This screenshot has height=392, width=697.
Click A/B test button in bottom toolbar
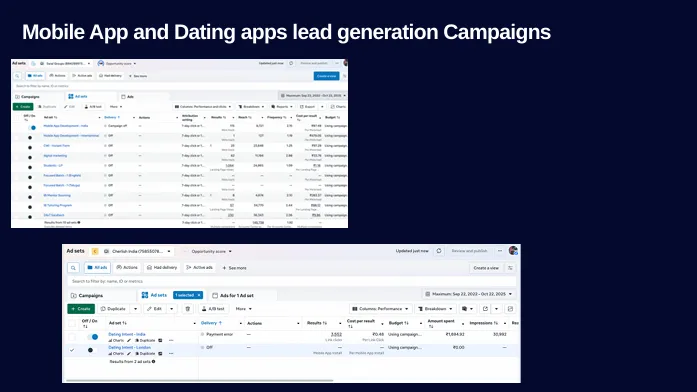pos(213,308)
